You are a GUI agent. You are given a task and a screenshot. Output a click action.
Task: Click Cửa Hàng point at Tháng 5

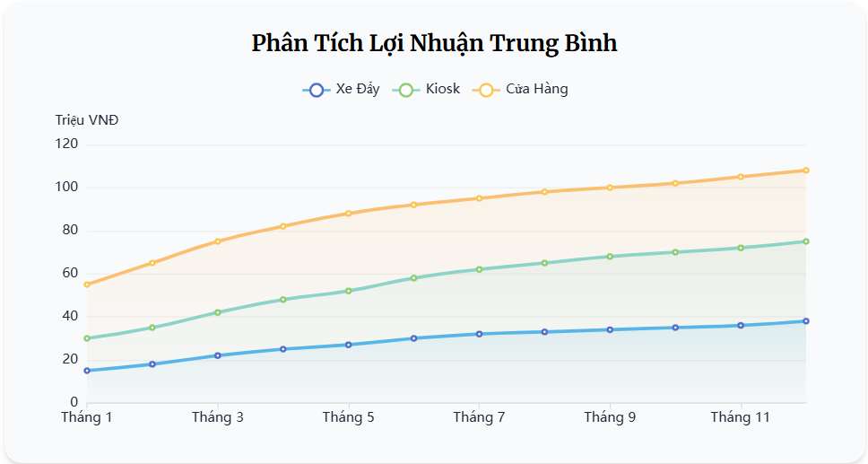click(x=348, y=214)
